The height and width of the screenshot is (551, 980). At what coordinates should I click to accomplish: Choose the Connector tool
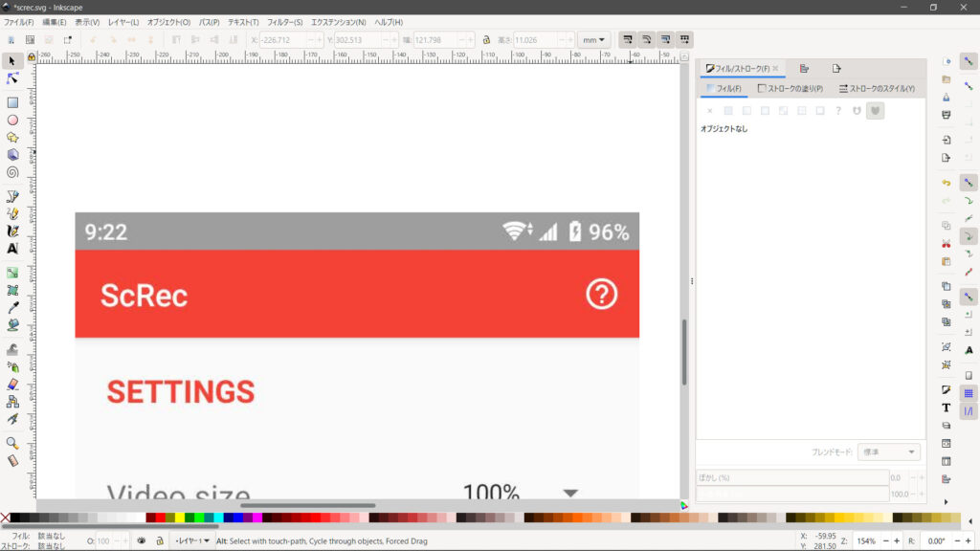11,403
